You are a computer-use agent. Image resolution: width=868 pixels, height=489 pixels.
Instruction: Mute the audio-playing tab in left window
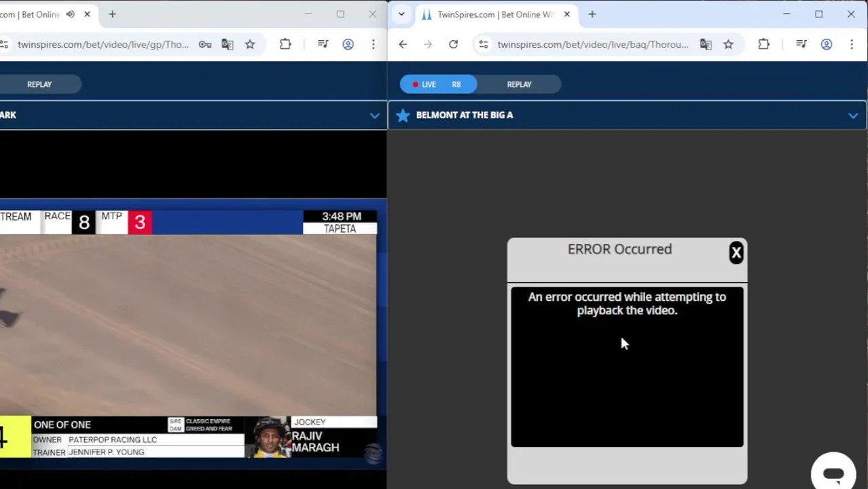coord(70,14)
